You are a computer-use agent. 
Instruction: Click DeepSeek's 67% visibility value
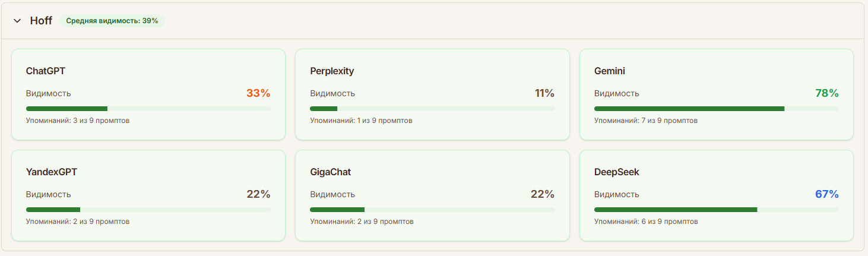826,194
